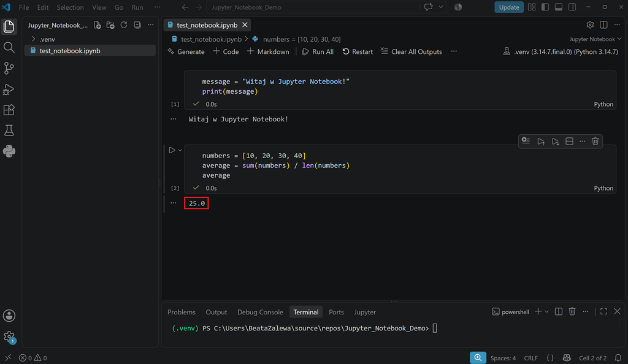Open the Extensions view
This screenshot has height=364, width=628.
coord(9,110)
